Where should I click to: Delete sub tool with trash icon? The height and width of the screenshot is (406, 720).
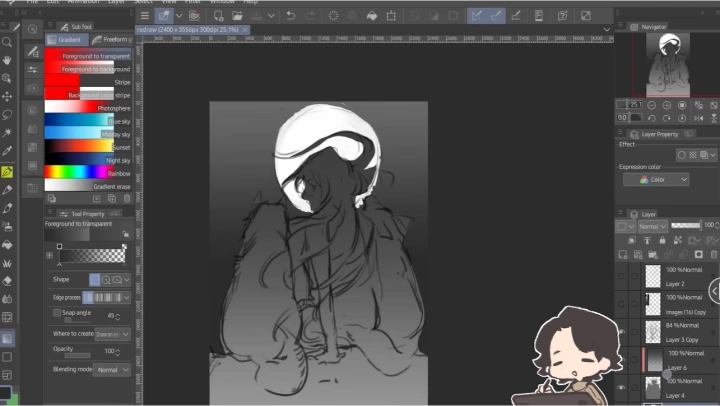click(127, 198)
